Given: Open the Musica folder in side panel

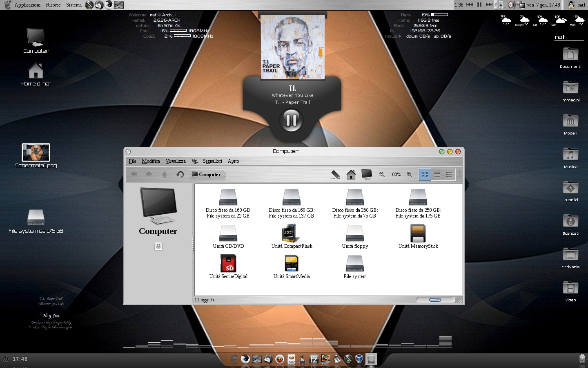Looking at the screenshot, I should tap(570, 158).
